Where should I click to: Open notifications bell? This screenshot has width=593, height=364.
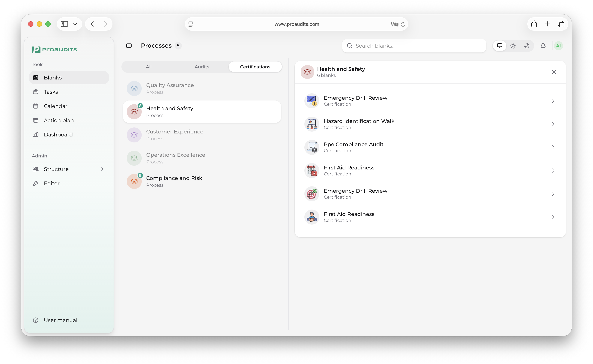[x=543, y=46]
